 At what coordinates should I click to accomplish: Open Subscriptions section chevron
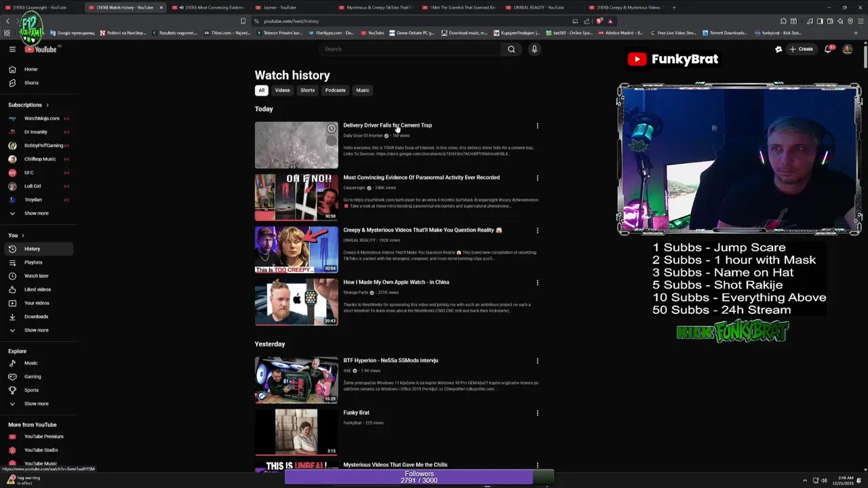47,105
